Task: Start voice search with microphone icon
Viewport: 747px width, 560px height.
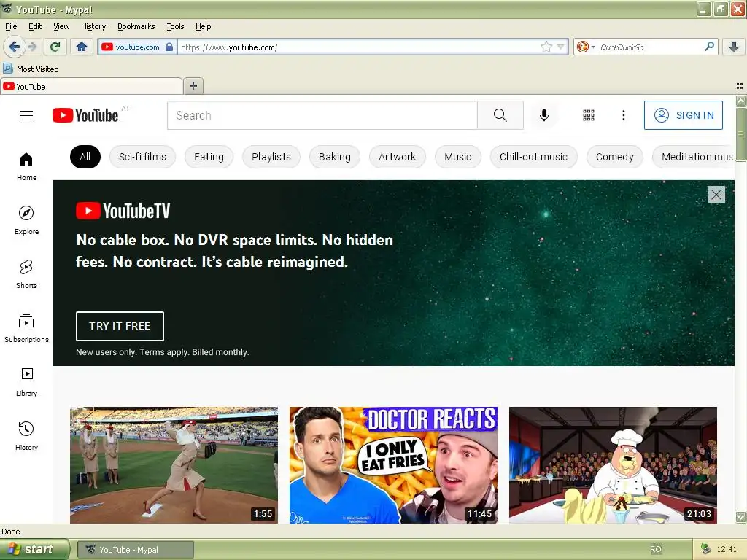Action: [x=544, y=115]
